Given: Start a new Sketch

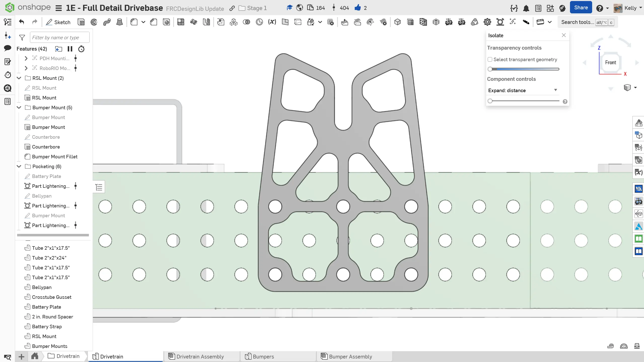Looking at the screenshot, I should pyautogui.click(x=58, y=22).
